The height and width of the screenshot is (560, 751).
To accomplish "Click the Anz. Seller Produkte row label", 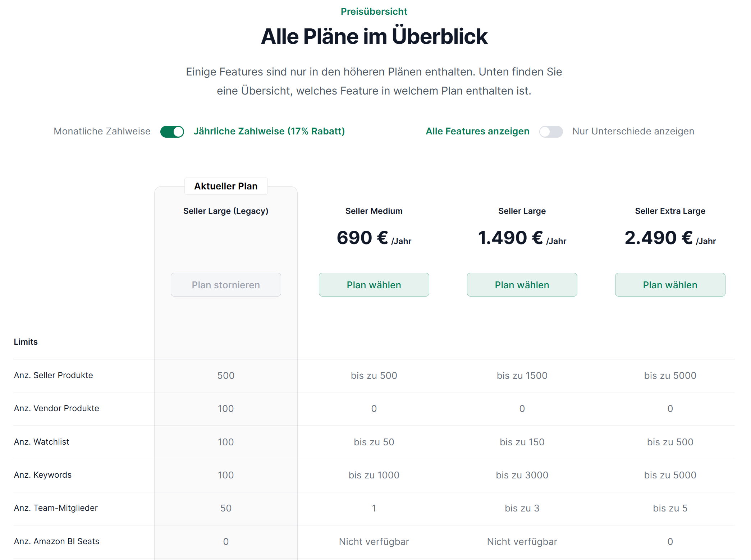I will 53,375.
